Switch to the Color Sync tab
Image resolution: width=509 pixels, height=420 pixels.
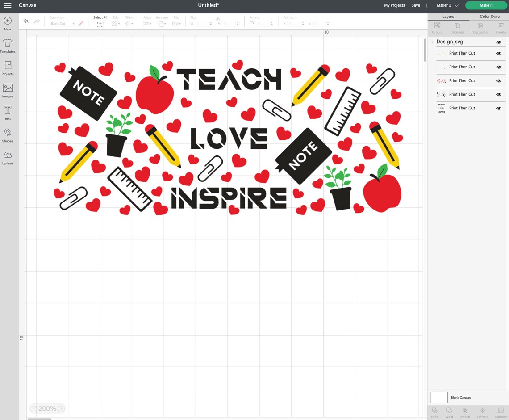(489, 17)
